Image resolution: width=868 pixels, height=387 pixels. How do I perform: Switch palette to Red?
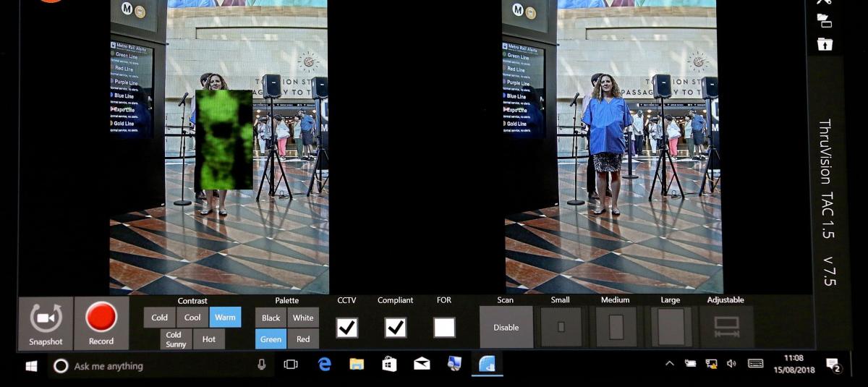click(x=303, y=339)
